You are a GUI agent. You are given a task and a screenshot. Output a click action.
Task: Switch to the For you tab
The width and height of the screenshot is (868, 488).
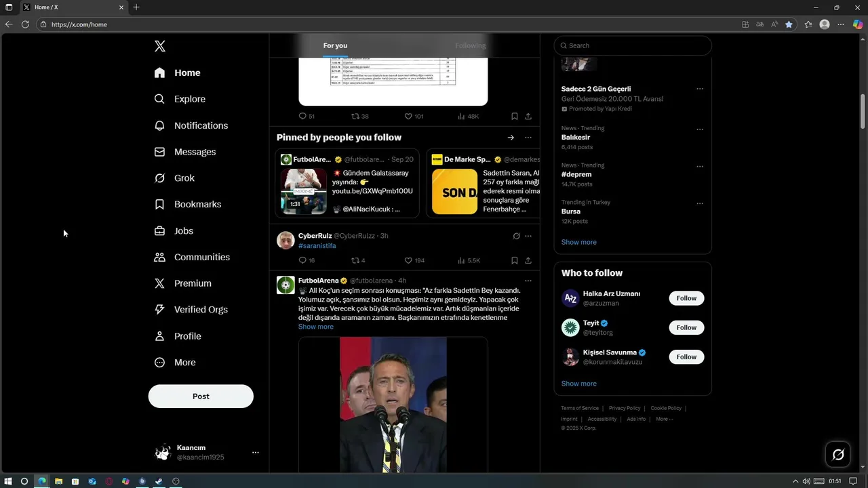click(335, 45)
